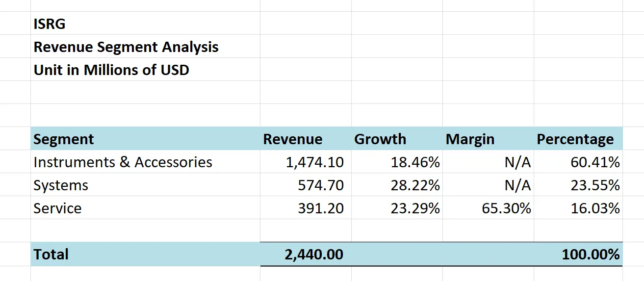
Task: Click the 18.46% growth cell
Action: 415,162
